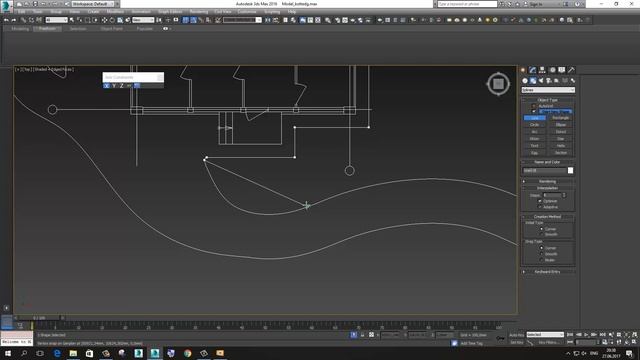Toggle the Selection Lock in status bar

(362, 335)
